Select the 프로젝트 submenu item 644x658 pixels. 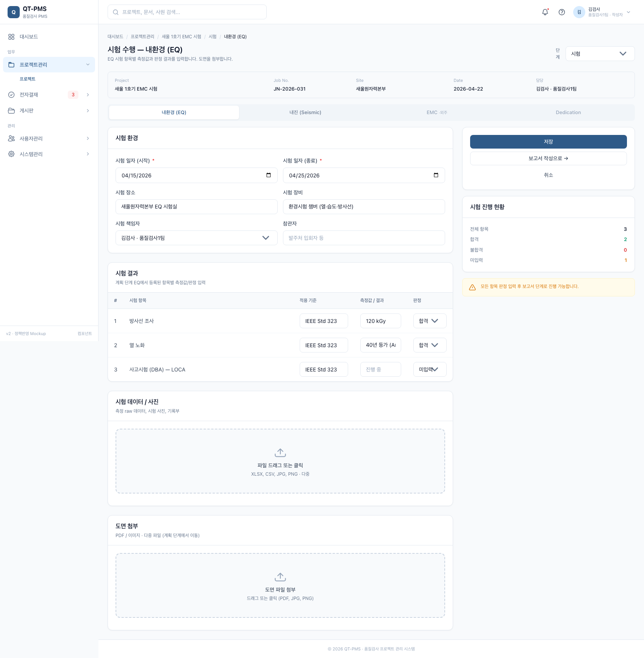point(28,79)
